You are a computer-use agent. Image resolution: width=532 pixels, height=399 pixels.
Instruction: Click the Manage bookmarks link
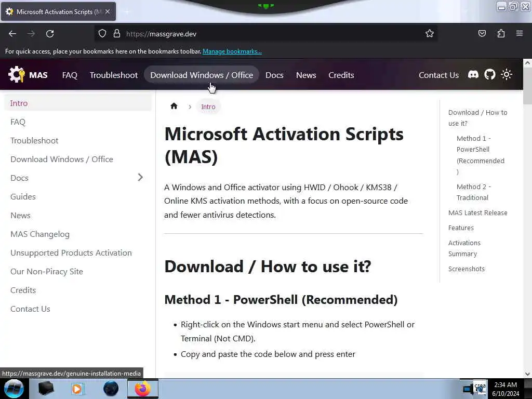coord(232,51)
